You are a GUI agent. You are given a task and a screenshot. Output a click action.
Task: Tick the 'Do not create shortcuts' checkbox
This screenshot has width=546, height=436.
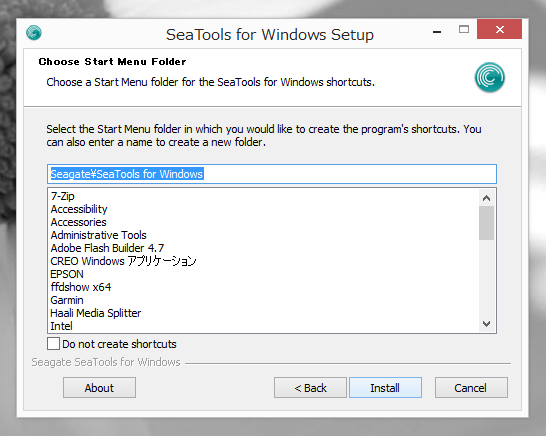point(53,343)
